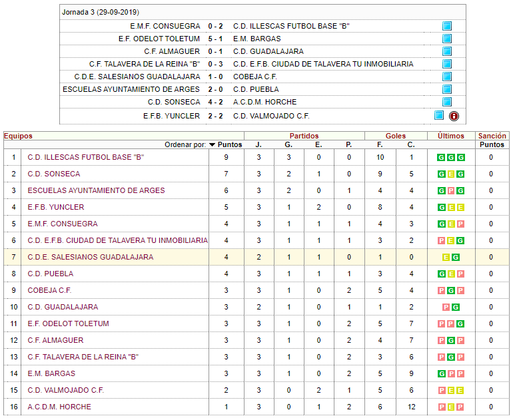Click C.D. GUADALAJARA in the match results
Viewport: 511px width, 420px height.
coord(268,51)
